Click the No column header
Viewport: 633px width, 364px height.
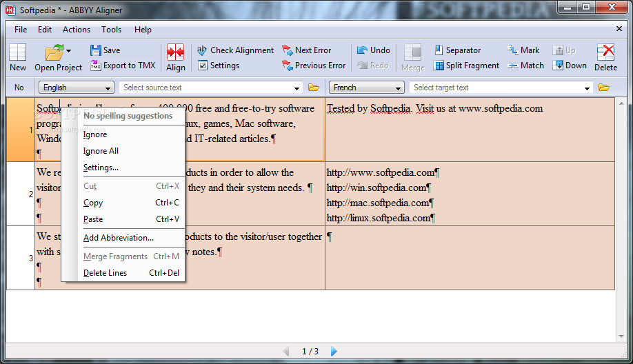19,88
